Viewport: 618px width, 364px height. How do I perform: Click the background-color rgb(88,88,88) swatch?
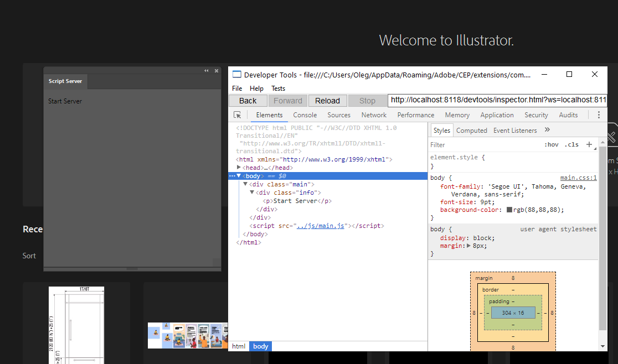pos(509,210)
